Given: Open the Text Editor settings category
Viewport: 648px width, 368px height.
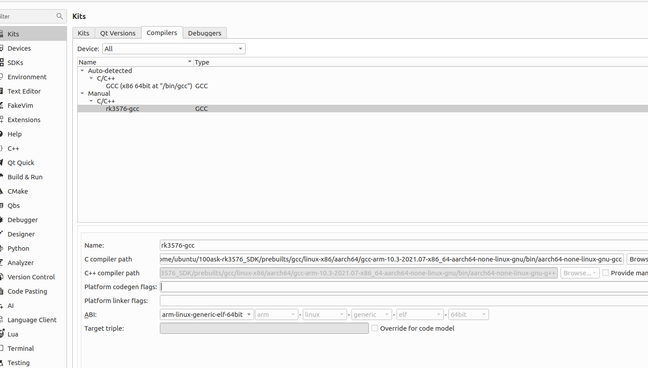Looking at the screenshot, I should click(x=33, y=91).
